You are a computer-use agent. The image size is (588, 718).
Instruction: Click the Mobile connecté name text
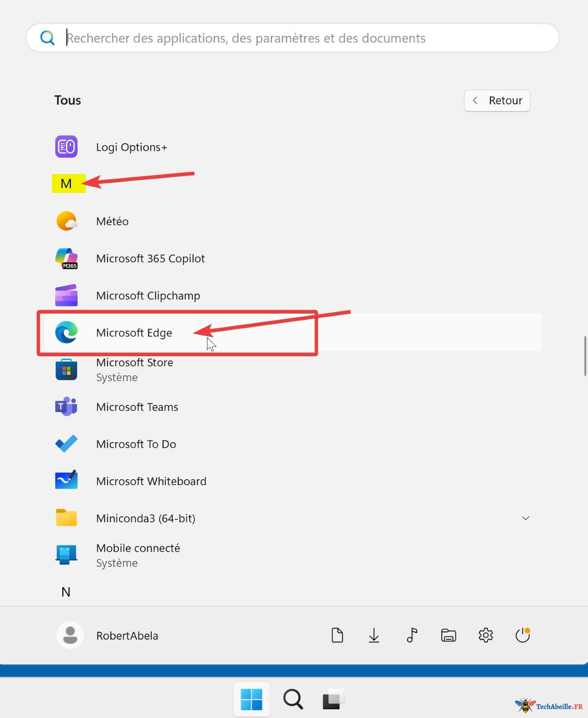point(138,548)
